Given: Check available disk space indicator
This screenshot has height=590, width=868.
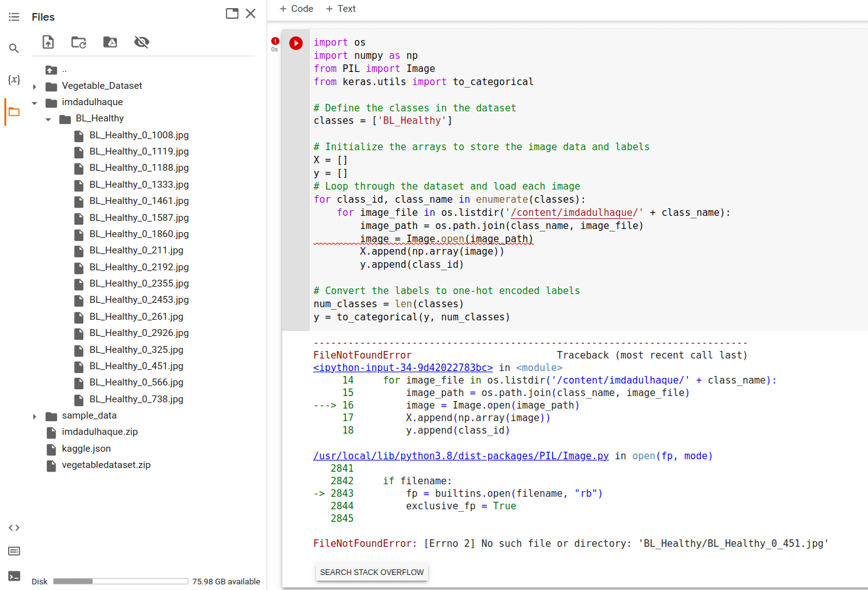Looking at the screenshot, I should 120,581.
